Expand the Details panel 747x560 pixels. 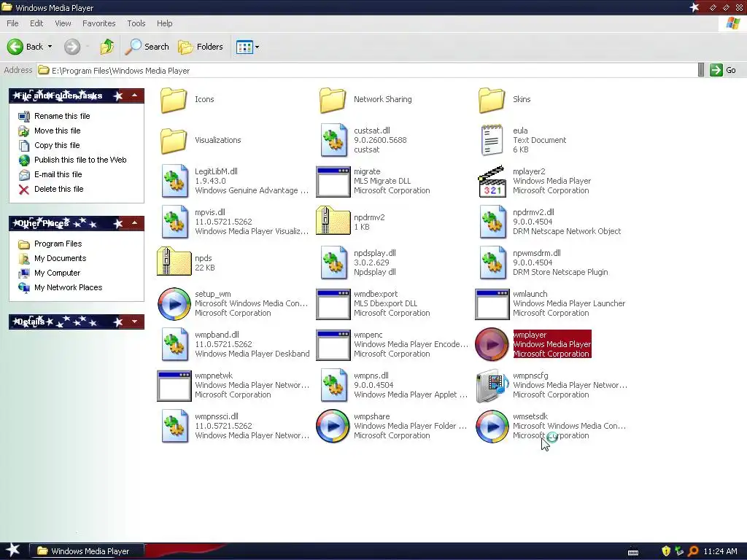pyautogui.click(x=135, y=322)
